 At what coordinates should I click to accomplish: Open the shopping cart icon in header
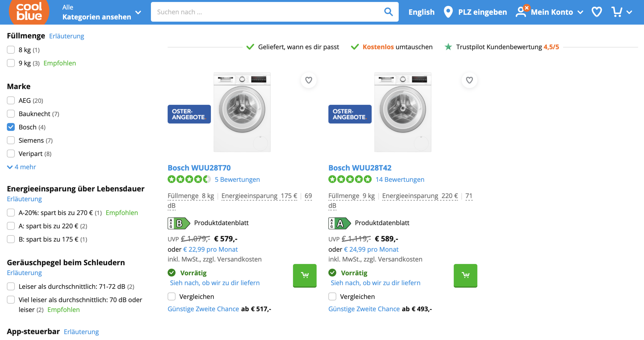[x=617, y=12]
